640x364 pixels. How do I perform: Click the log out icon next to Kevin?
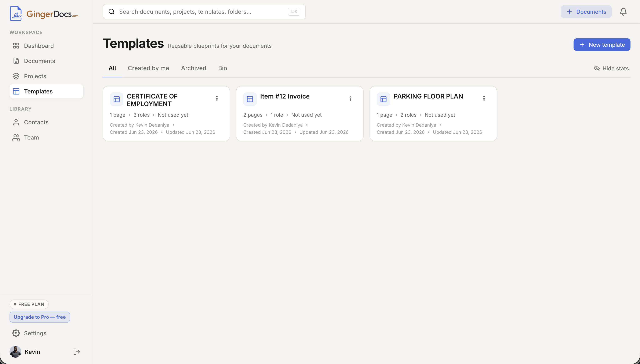click(x=77, y=352)
